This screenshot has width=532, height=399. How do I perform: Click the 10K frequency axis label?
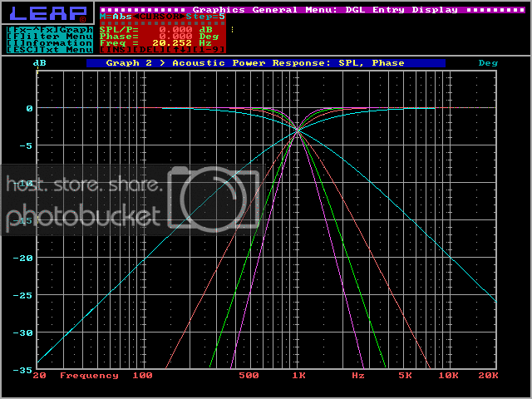pyautogui.click(x=449, y=376)
